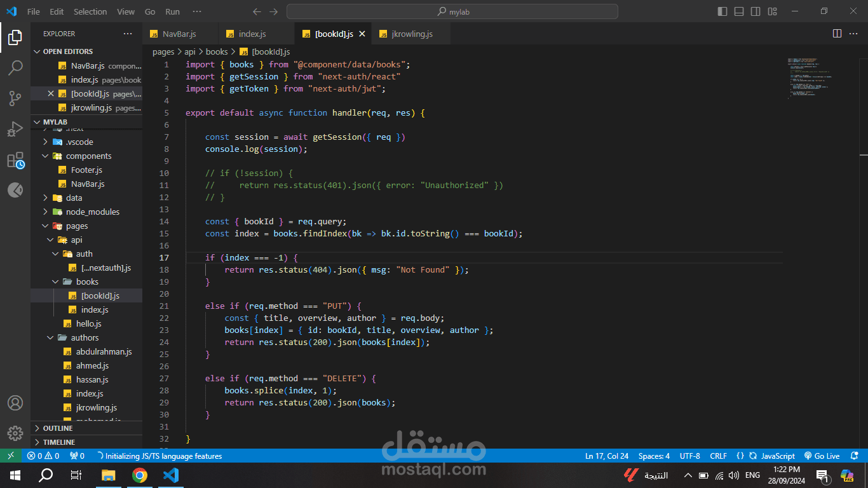
Task: Open Run and Debug view
Action: click(15, 129)
